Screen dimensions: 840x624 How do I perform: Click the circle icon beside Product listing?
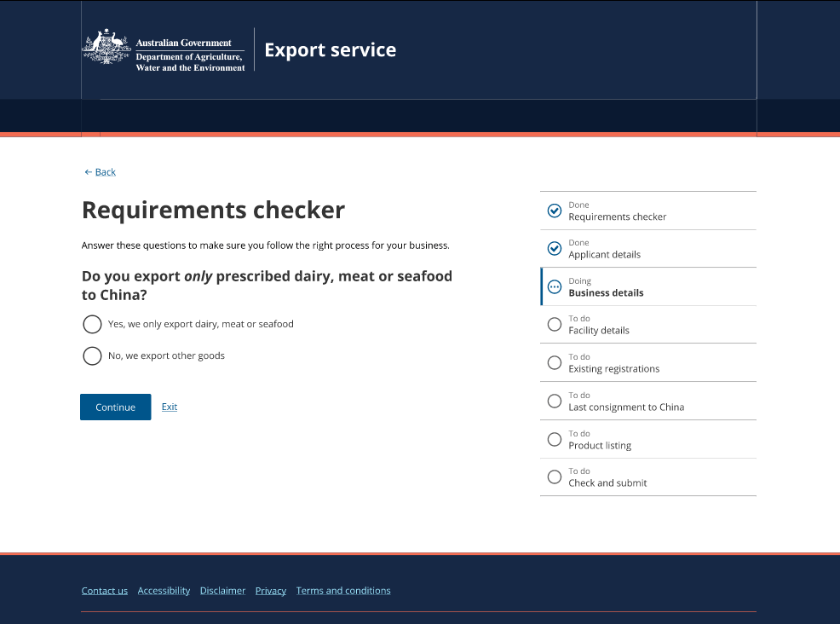(x=555, y=439)
